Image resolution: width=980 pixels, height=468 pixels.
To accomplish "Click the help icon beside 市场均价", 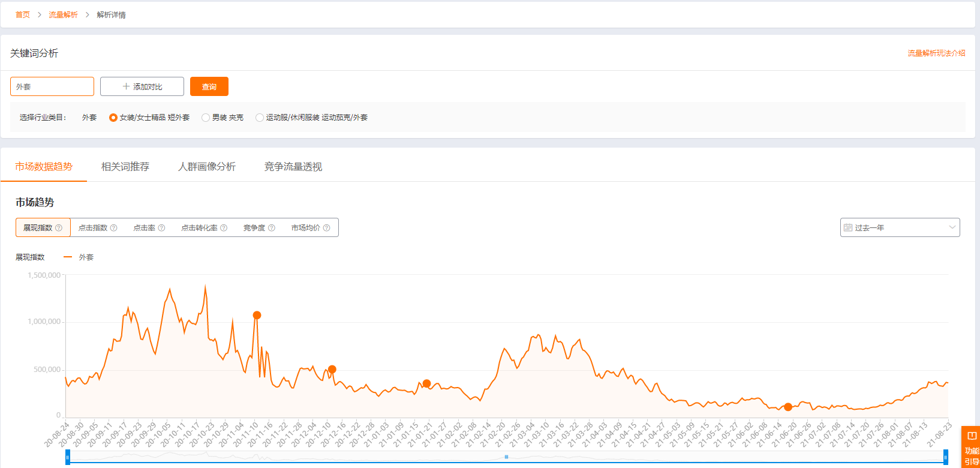I will click(x=327, y=228).
